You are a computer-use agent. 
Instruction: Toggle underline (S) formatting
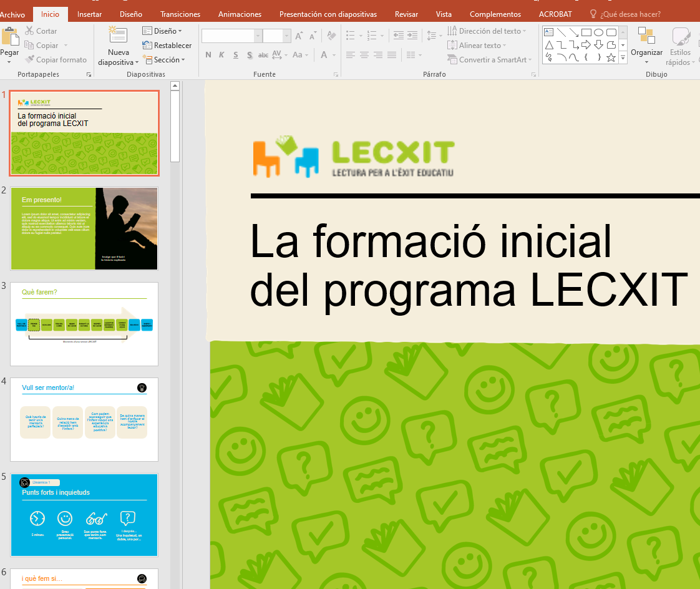[235, 55]
